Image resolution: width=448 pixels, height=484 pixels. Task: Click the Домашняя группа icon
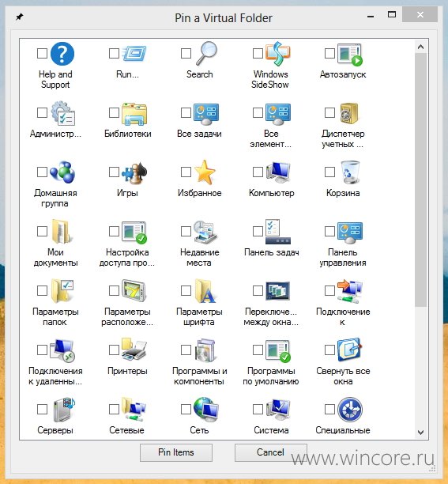62,172
